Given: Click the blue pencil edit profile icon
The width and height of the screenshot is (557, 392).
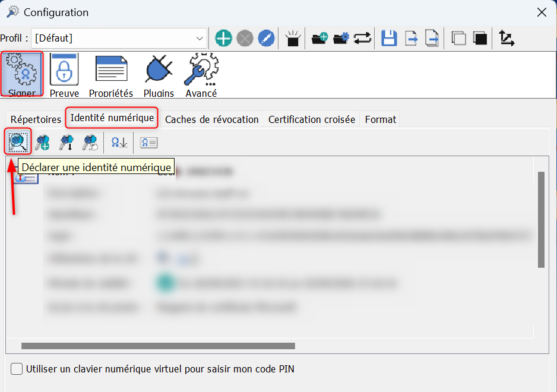Looking at the screenshot, I should coord(266,38).
